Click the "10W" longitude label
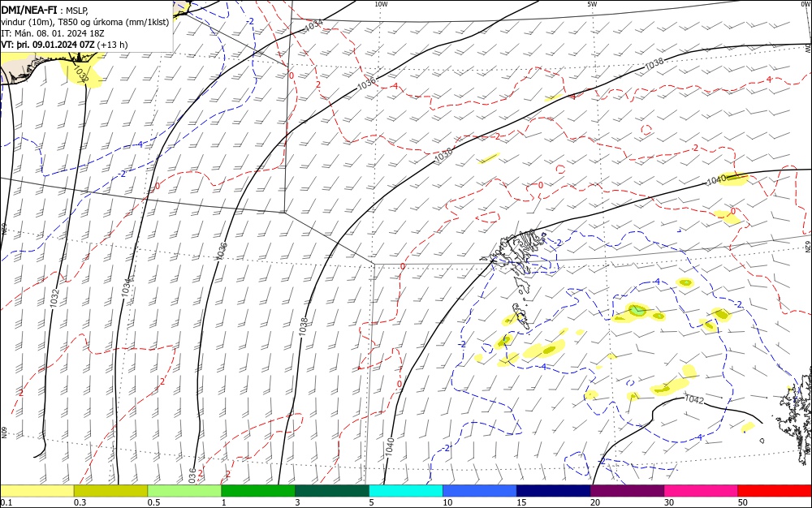Image resolution: width=812 pixels, height=508 pixels. point(381,4)
